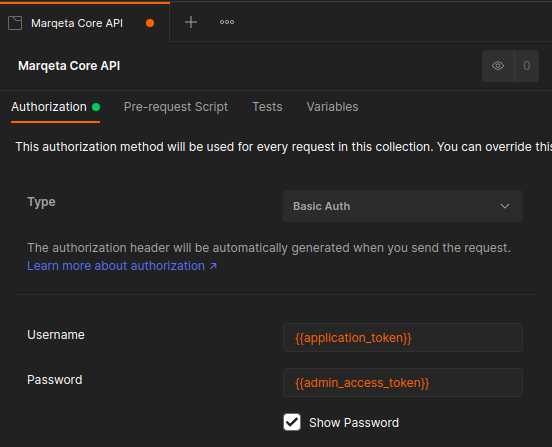Click the Type label
The image size is (552, 447).
pyautogui.click(x=41, y=202)
